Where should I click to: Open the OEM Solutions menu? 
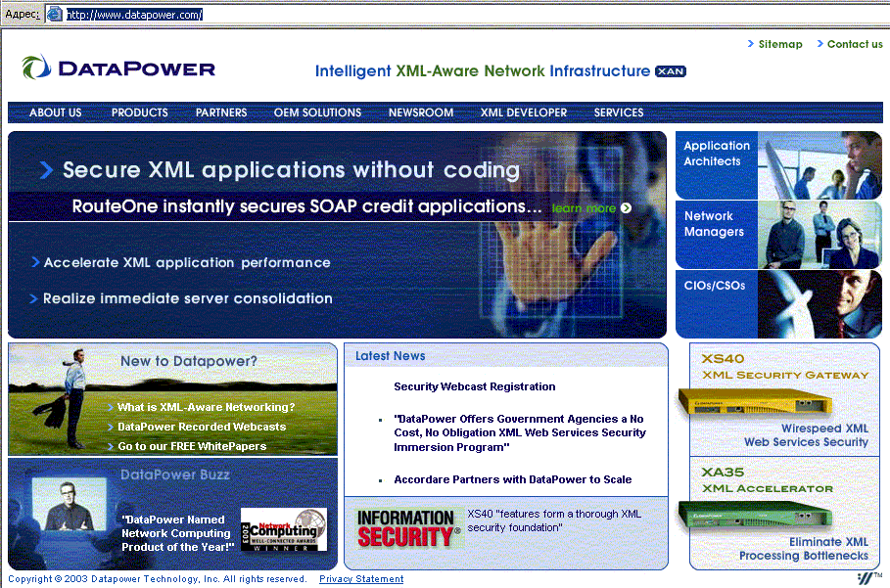coord(317,113)
